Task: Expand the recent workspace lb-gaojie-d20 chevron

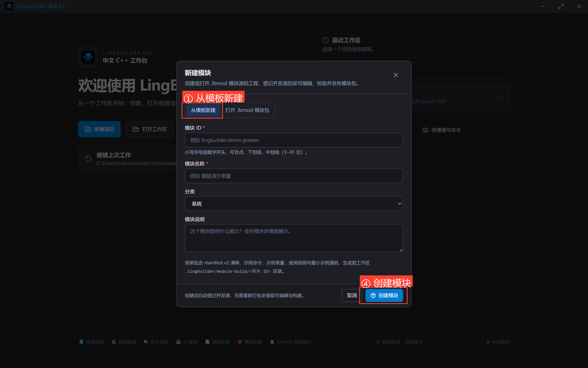Action: pos(501,97)
